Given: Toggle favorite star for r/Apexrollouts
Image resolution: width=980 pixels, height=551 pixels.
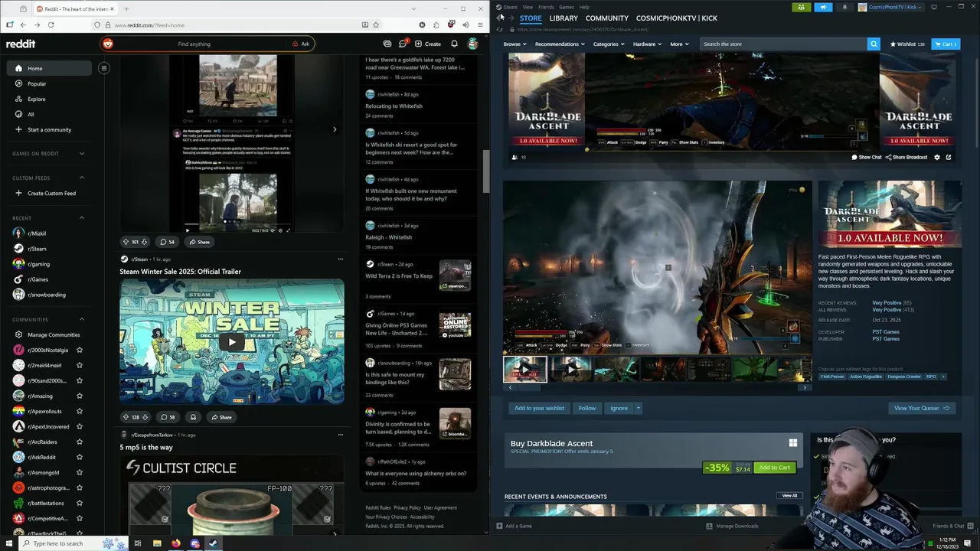Looking at the screenshot, I should pos(80,411).
